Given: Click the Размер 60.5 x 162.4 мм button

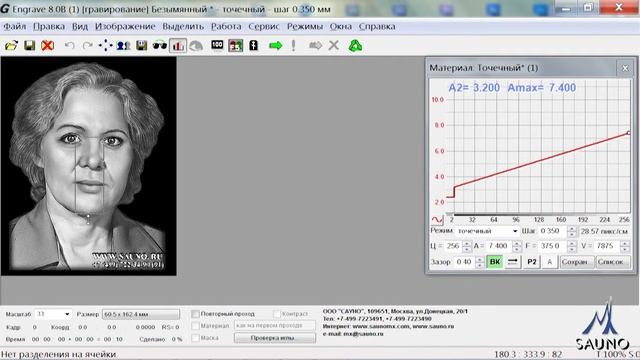Looking at the screenshot, I should (141, 314).
